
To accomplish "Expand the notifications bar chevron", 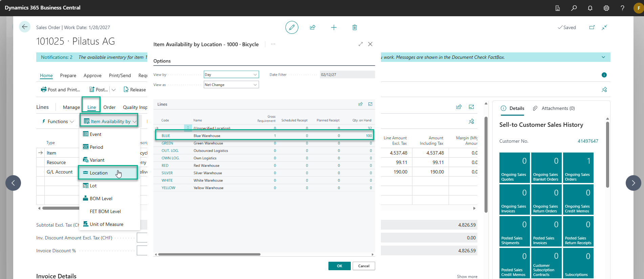I will (603, 57).
